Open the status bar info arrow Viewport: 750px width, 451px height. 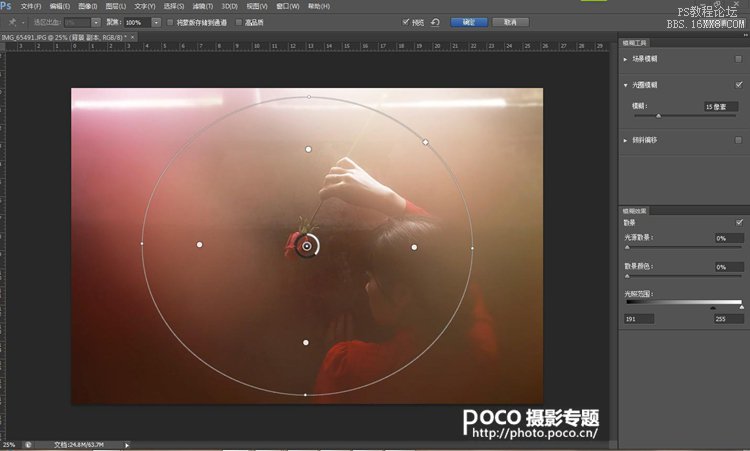[x=127, y=445]
